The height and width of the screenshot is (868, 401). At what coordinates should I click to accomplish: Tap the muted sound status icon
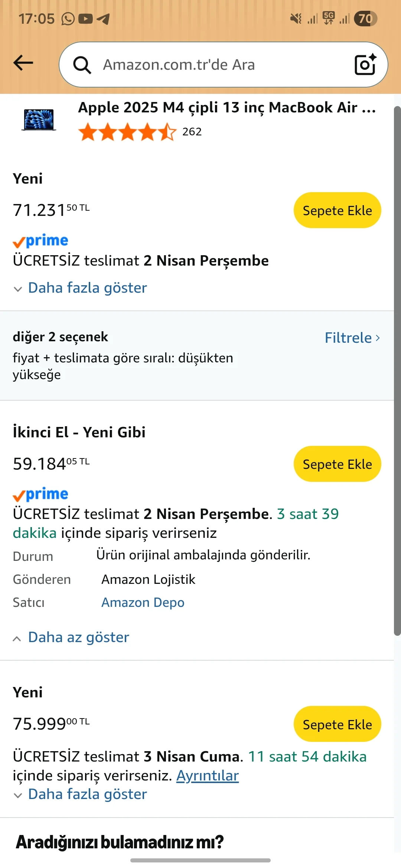click(296, 19)
